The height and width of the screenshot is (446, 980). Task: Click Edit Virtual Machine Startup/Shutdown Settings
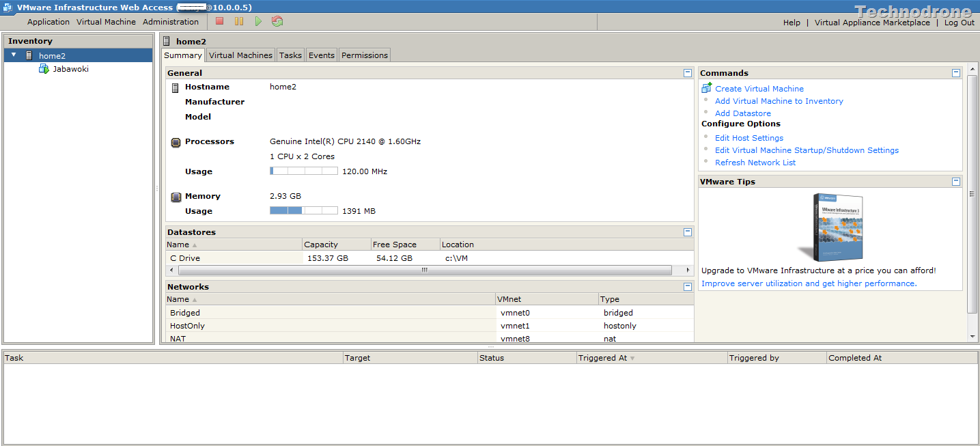pos(807,150)
